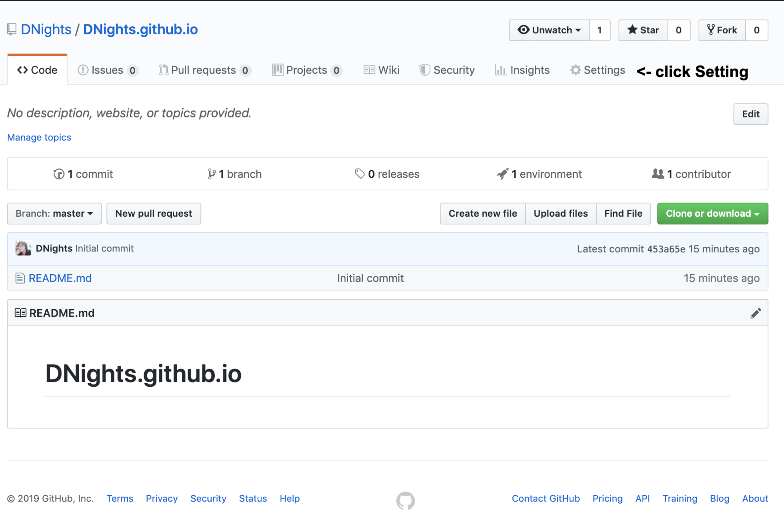The image size is (784, 532).
Task: Select the commit history clock icon
Action: click(x=59, y=174)
